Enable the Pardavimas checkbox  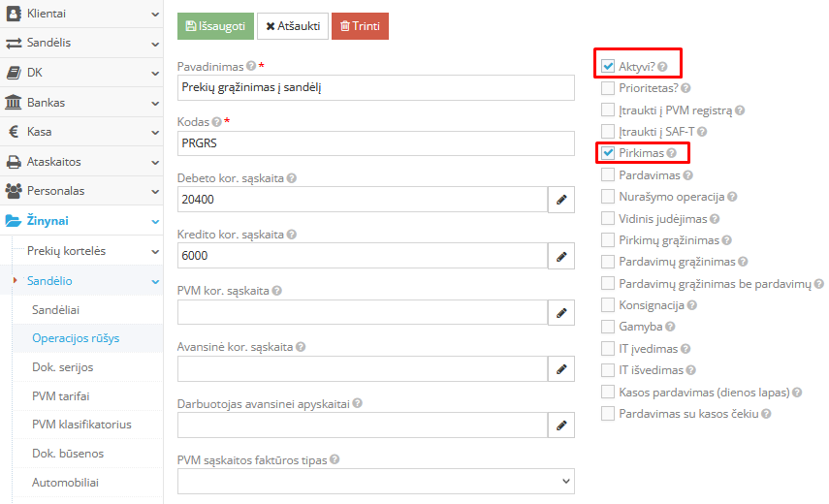coord(608,175)
